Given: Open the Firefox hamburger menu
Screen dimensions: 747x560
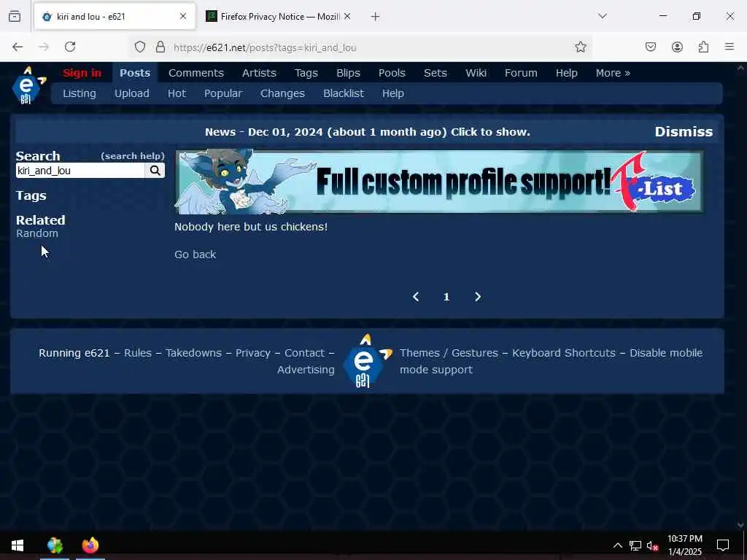Looking at the screenshot, I should (729, 47).
